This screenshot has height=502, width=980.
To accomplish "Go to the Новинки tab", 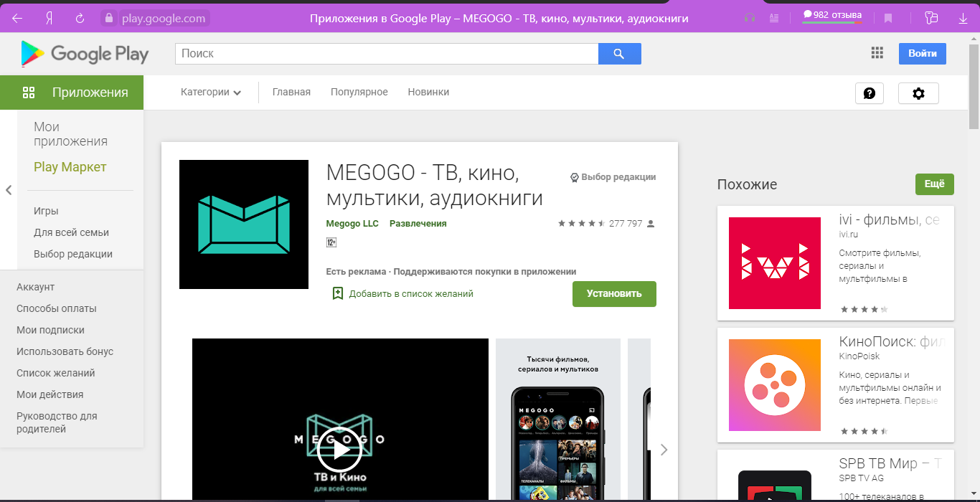I will point(428,92).
